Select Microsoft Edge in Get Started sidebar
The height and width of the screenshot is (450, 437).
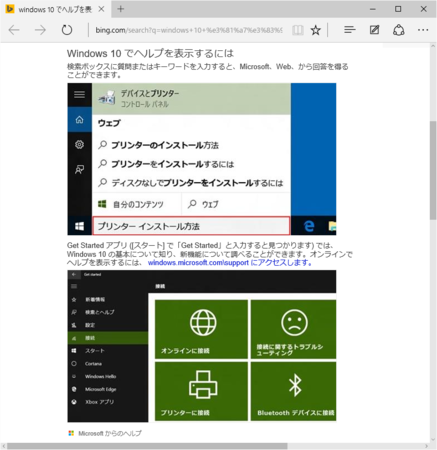108,389
